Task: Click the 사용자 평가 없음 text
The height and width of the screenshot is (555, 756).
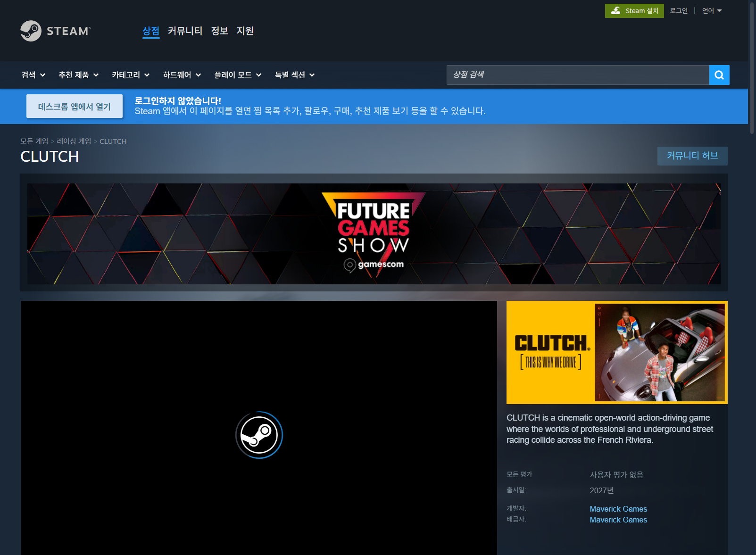Action: pyautogui.click(x=616, y=475)
